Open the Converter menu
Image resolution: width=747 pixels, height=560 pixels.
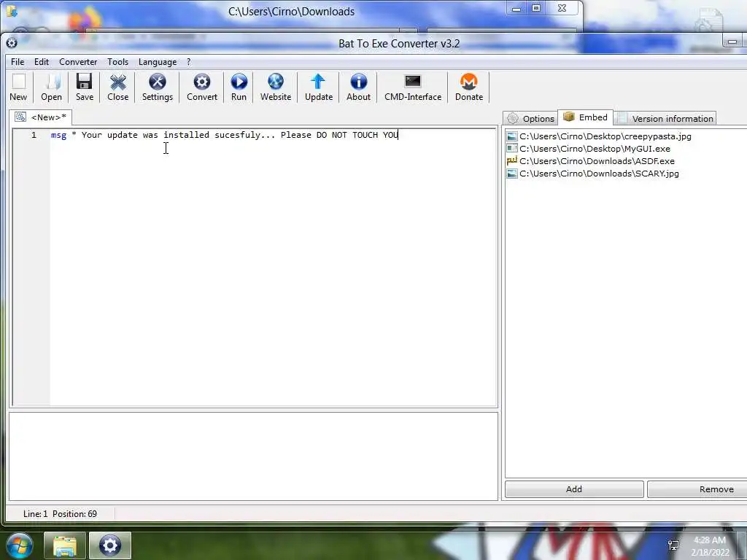pyautogui.click(x=78, y=62)
